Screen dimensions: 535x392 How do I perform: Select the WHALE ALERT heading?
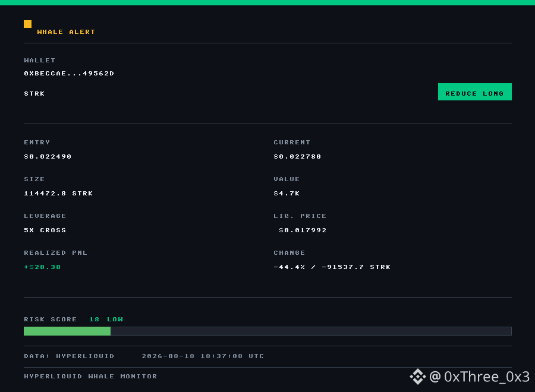66,31
